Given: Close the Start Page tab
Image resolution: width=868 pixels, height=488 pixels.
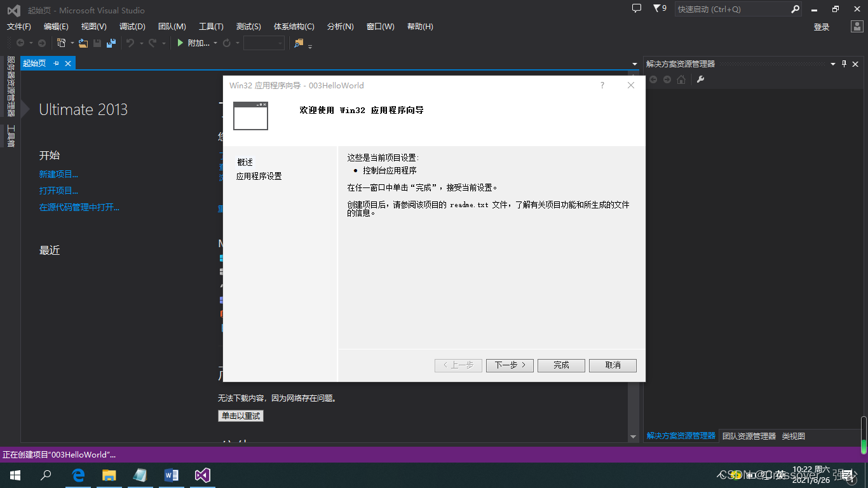Looking at the screenshot, I should click(68, 64).
